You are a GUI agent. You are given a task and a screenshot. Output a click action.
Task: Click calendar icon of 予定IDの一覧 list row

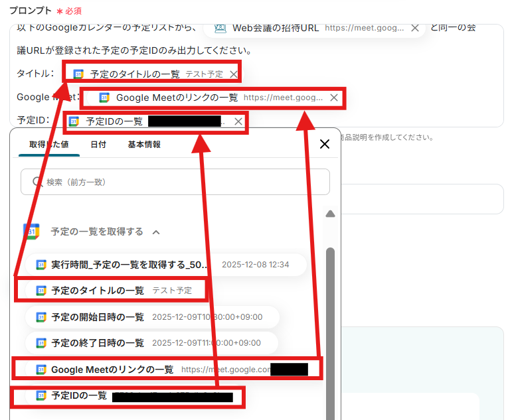41,395
